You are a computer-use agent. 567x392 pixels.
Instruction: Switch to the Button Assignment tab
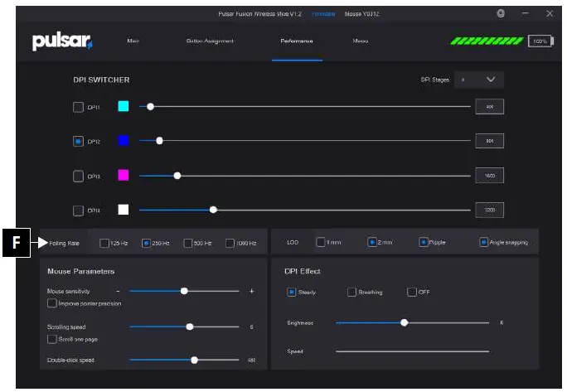coord(210,41)
